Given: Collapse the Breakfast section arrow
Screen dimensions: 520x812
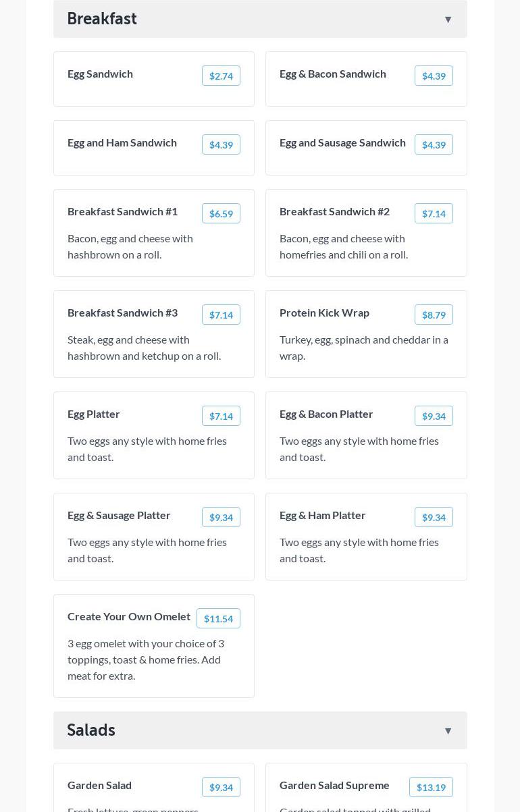Looking at the screenshot, I should [x=448, y=20].
